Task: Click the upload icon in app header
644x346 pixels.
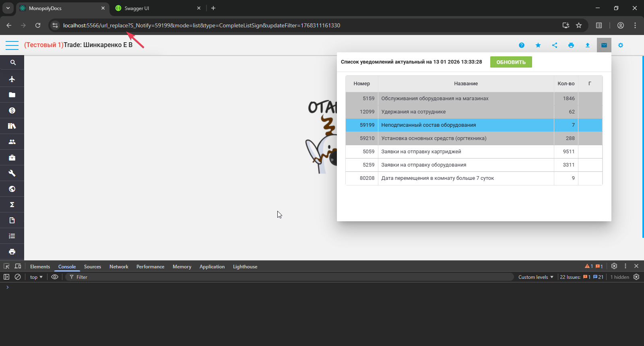Action: [588, 45]
